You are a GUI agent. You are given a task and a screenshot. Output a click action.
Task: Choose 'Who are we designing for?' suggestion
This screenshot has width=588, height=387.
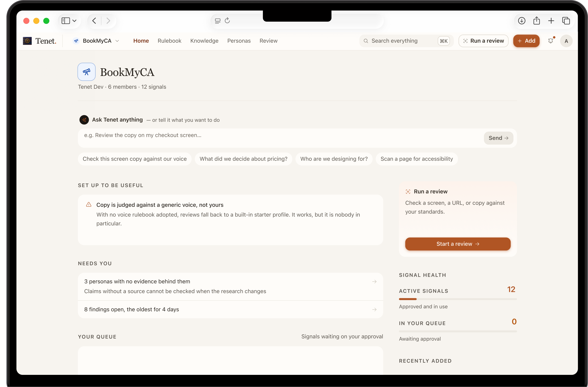(x=334, y=159)
